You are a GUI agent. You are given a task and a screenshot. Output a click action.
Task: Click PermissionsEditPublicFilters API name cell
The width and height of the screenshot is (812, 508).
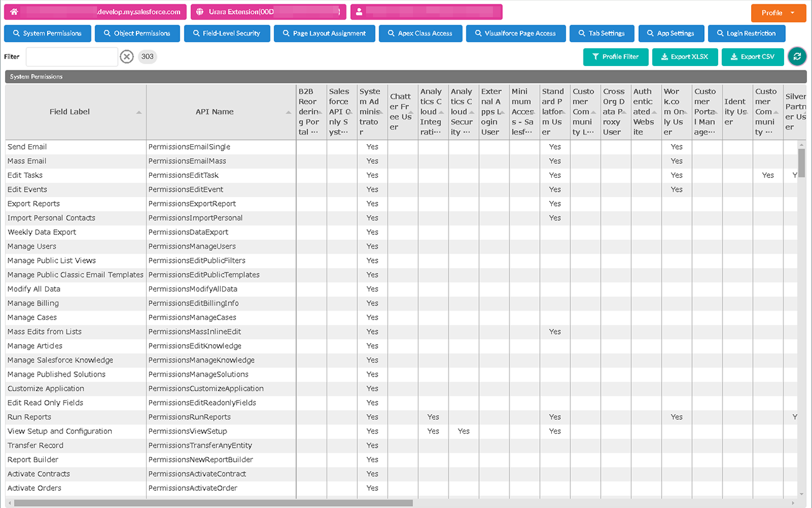click(x=221, y=260)
